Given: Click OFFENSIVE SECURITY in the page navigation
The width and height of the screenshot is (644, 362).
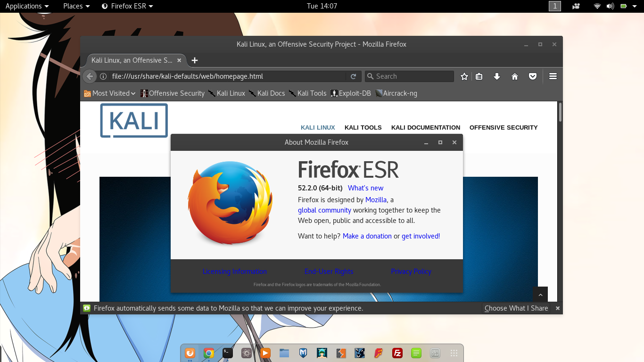Looking at the screenshot, I should tap(504, 128).
